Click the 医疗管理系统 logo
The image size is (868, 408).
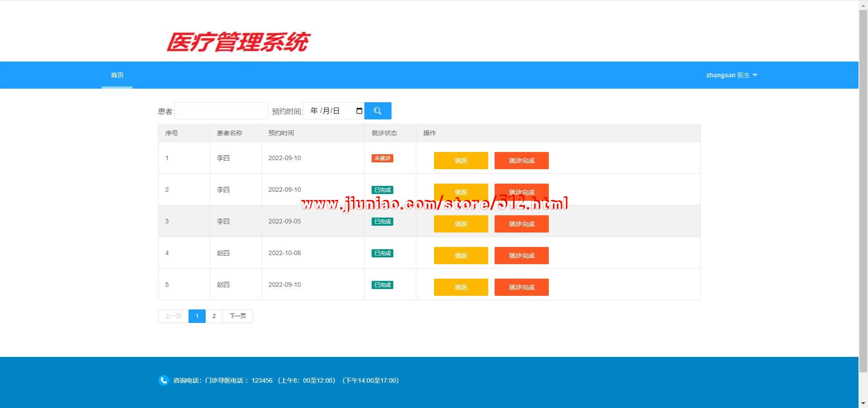click(238, 42)
